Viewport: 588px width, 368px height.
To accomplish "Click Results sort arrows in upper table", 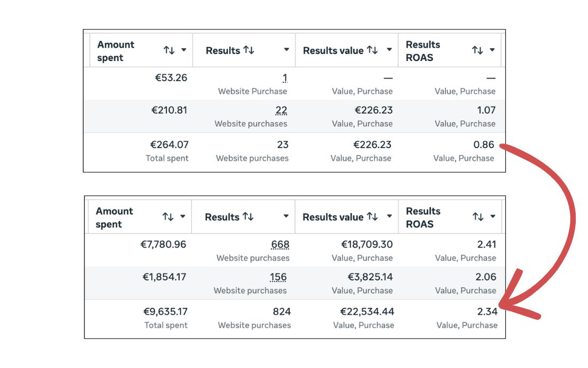I will click(249, 50).
